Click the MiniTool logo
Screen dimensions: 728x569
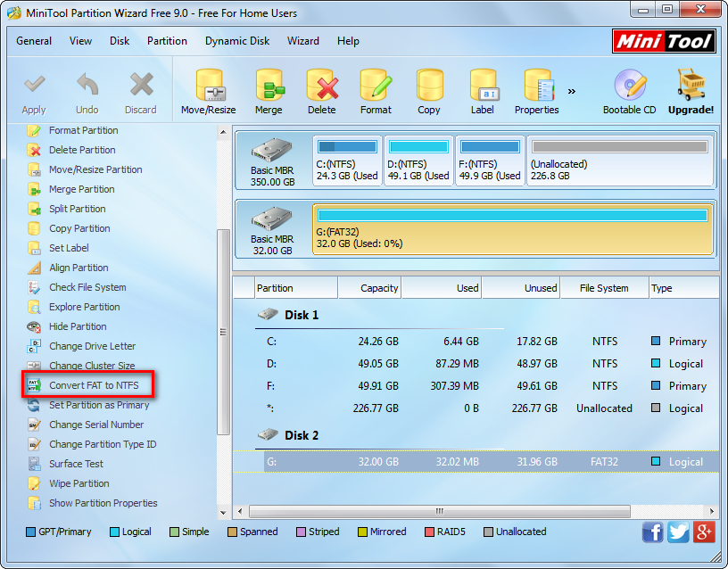(664, 42)
